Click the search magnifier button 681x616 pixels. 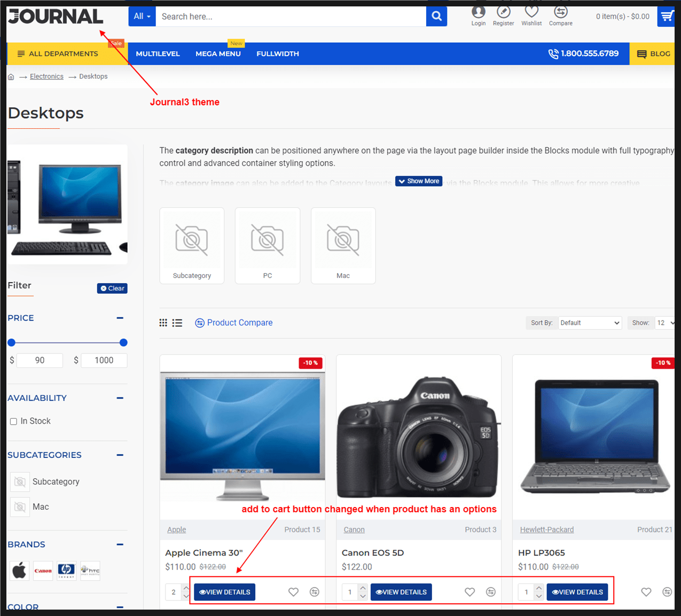436,16
